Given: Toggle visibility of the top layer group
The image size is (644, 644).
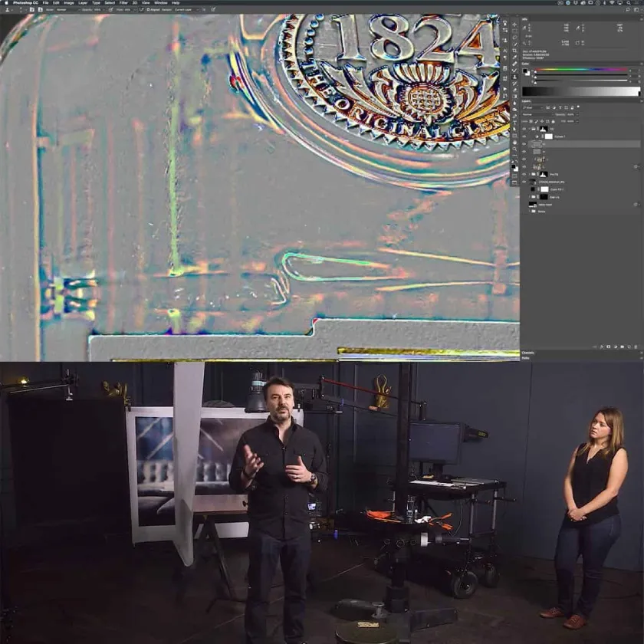Looking at the screenshot, I should point(524,128).
